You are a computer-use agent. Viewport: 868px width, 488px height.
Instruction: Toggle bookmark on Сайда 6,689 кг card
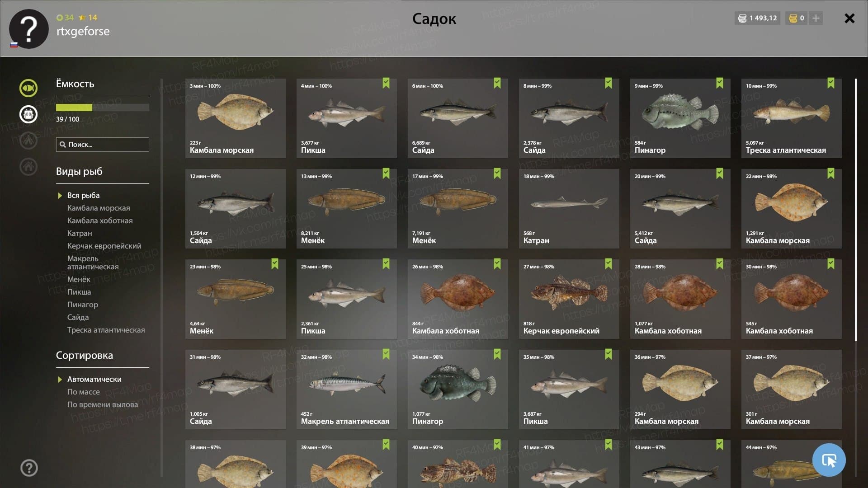point(497,83)
